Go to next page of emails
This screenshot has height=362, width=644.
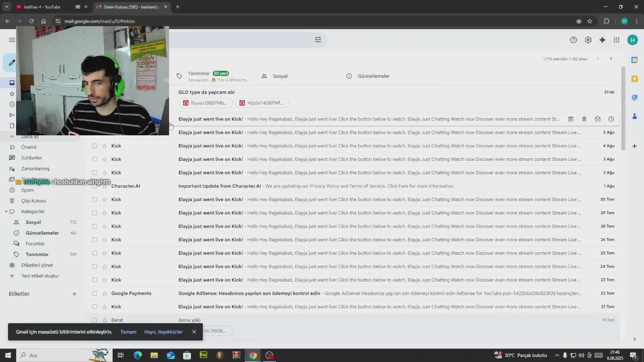tap(611, 59)
